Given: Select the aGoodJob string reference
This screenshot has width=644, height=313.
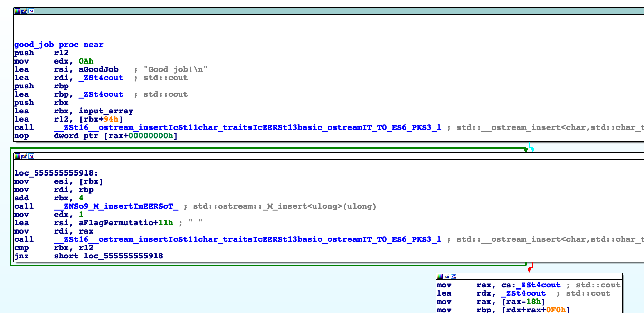Looking at the screenshot, I should tap(98, 69).
